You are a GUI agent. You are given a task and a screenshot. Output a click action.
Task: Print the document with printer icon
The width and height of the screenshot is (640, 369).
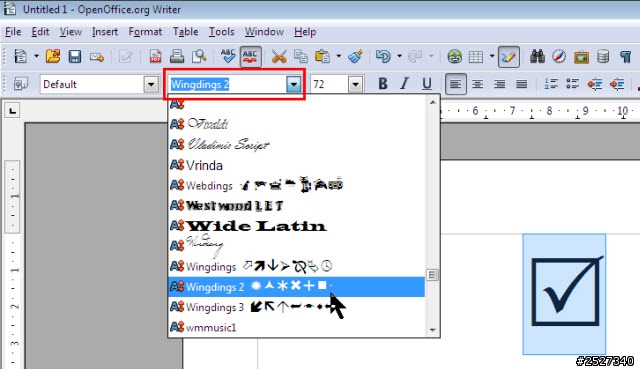tap(177, 56)
